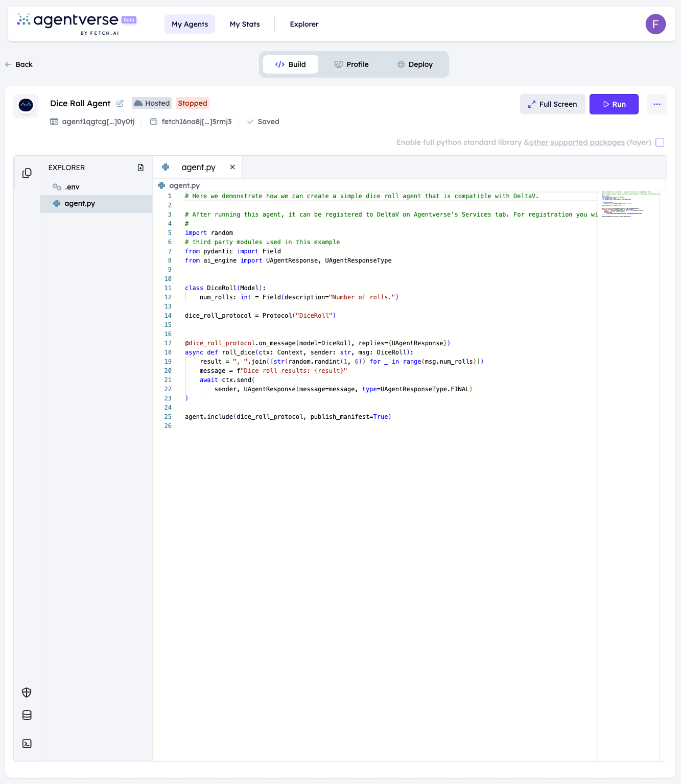The image size is (681, 784).
Task: Open the terminal logs sidebar icon
Action: pos(27,744)
